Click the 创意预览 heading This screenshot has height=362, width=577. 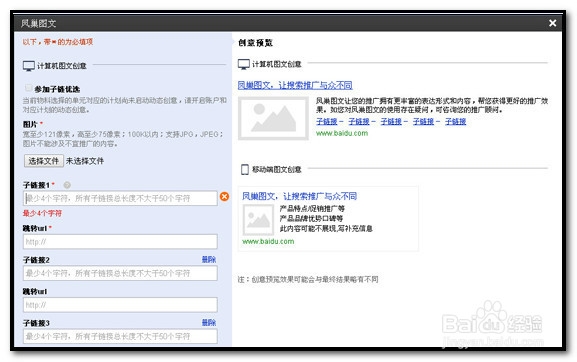tap(255, 43)
